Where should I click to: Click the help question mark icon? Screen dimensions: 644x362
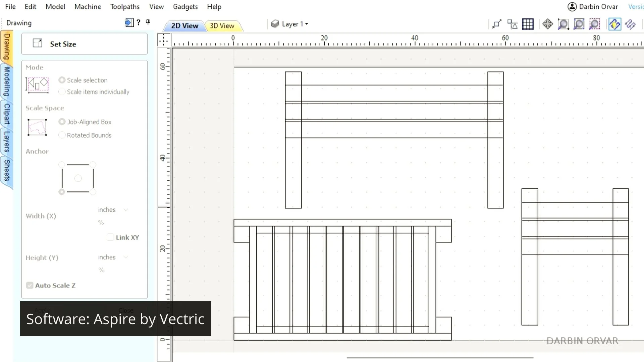(138, 22)
